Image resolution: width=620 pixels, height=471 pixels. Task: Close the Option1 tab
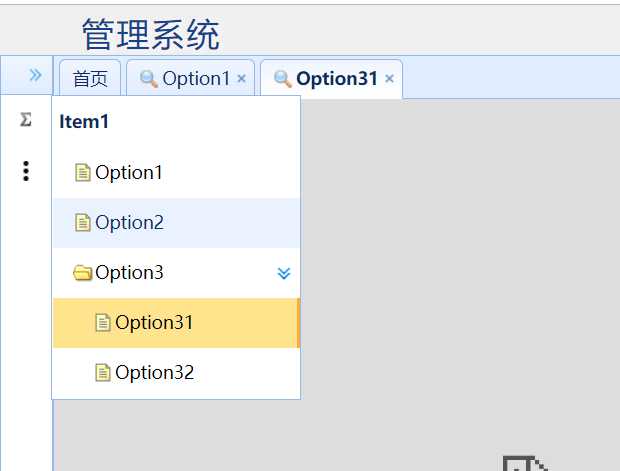point(242,78)
